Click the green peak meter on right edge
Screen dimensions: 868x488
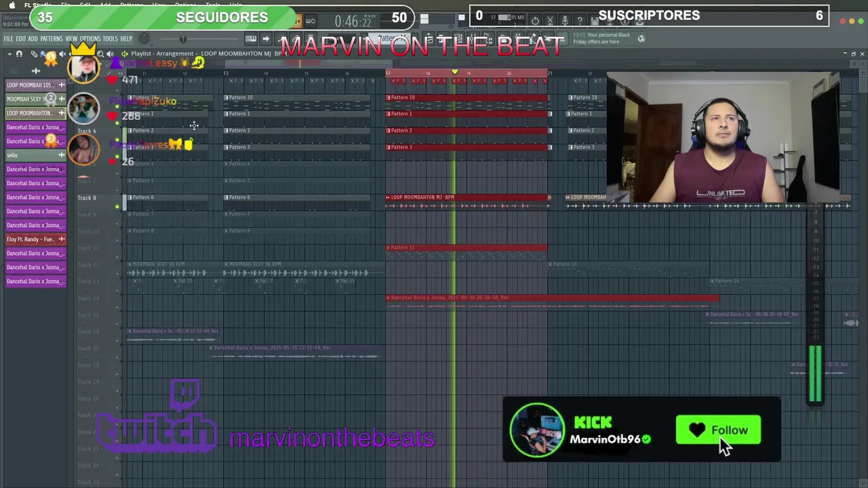tap(815, 374)
